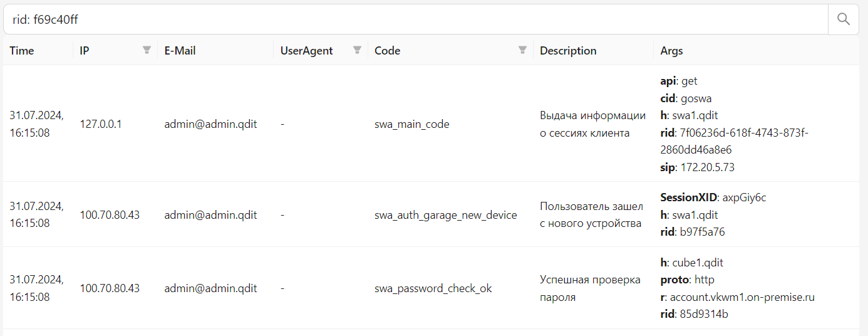Viewport: 868px width, 336px height.
Task: Click the Args column header
Action: point(671,51)
